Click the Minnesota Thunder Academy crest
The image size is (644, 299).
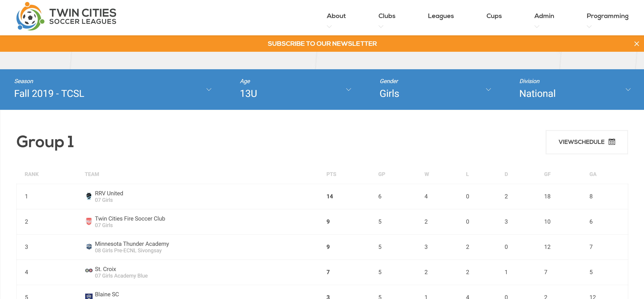(x=89, y=247)
